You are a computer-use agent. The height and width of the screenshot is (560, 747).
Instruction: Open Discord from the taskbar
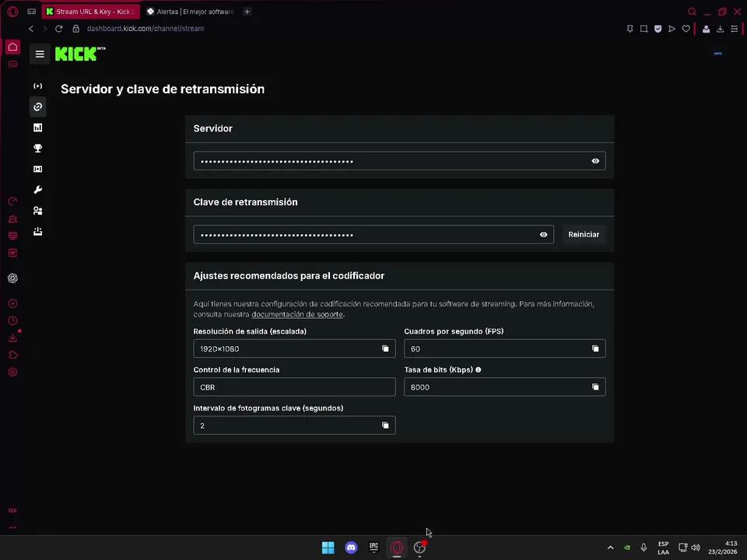pyautogui.click(x=351, y=548)
